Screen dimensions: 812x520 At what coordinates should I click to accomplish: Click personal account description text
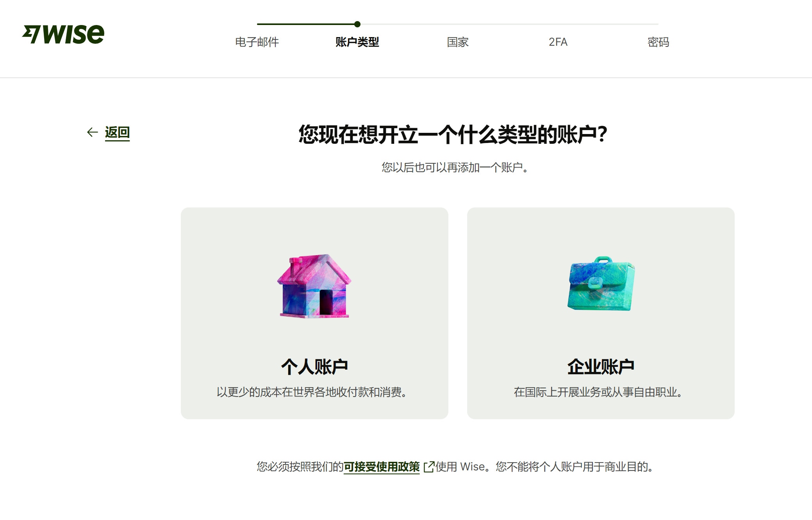click(x=312, y=392)
